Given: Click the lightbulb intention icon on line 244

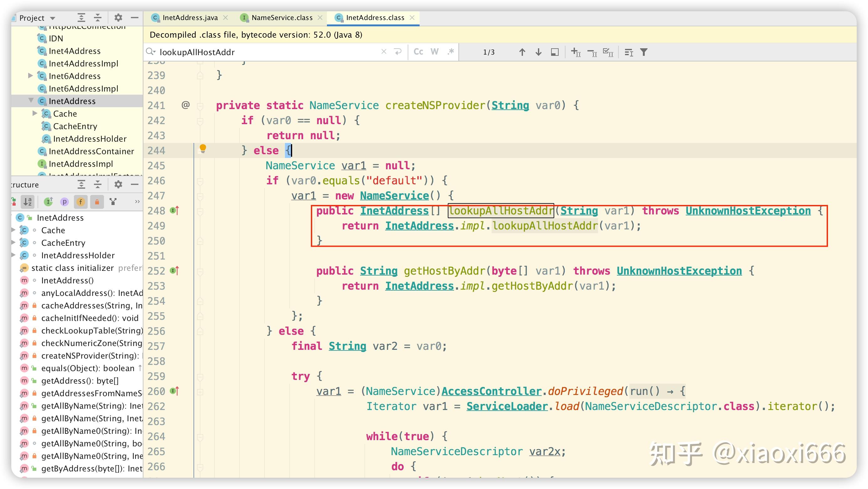Looking at the screenshot, I should click(x=203, y=150).
